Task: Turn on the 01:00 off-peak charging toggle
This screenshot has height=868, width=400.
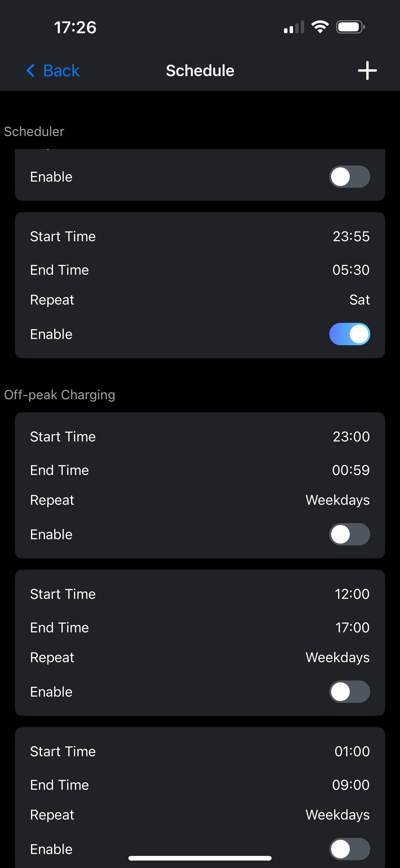Action: (349, 849)
